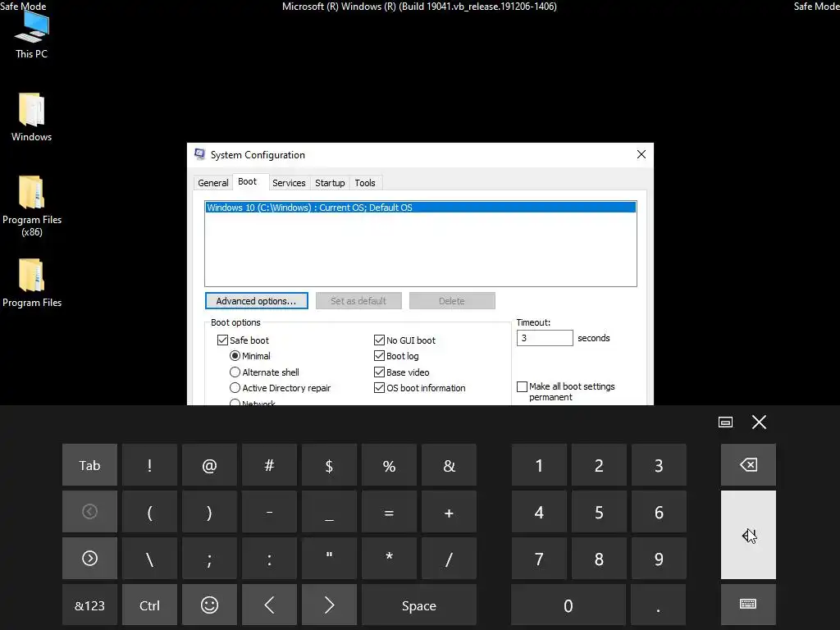Switch to the Boot tab
The image size is (840, 630).
[248, 181]
